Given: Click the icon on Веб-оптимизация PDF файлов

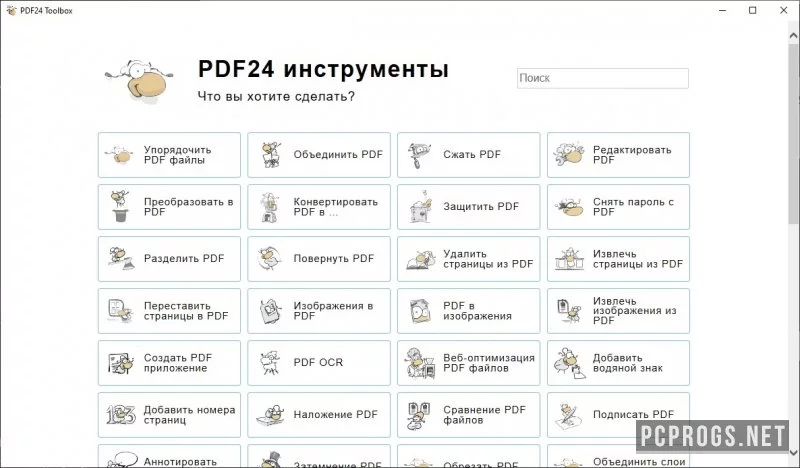Looking at the screenshot, I should (420, 363).
